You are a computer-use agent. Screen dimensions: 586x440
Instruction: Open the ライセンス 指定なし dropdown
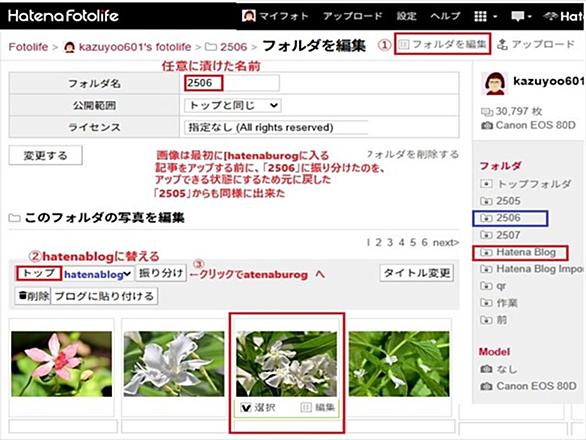point(276,127)
